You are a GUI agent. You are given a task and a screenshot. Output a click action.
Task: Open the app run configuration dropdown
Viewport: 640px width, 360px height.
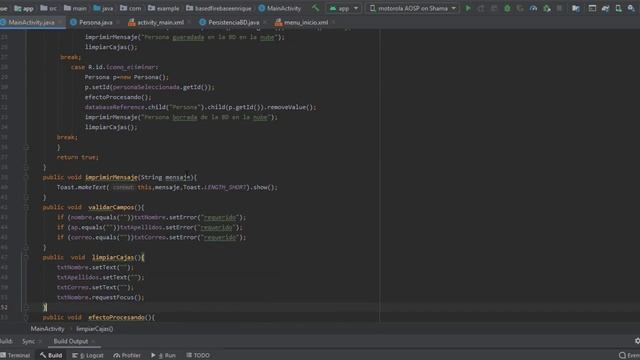(x=344, y=8)
